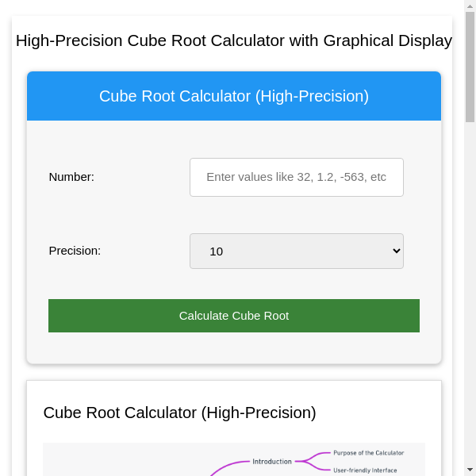Select the Purpose of the Calculator node
The image size is (476, 476).
(368, 453)
